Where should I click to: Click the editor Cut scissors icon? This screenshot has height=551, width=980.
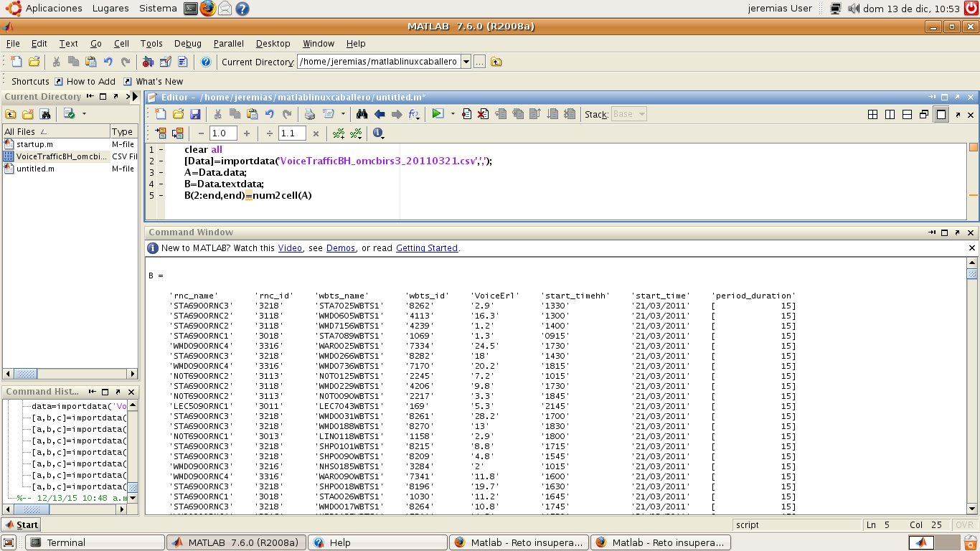[217, 114]
